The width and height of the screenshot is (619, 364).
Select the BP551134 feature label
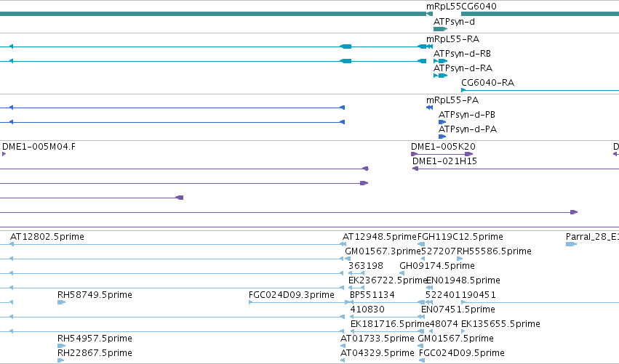click(372, 295)
